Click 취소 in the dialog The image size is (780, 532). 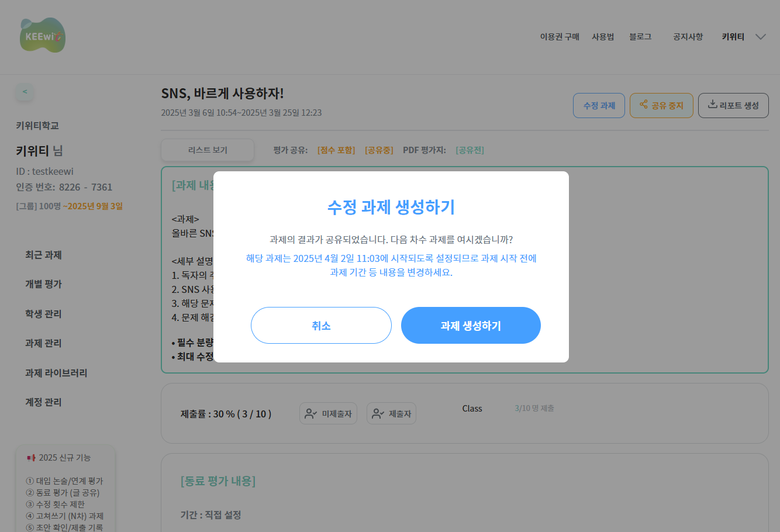(321, 326)
